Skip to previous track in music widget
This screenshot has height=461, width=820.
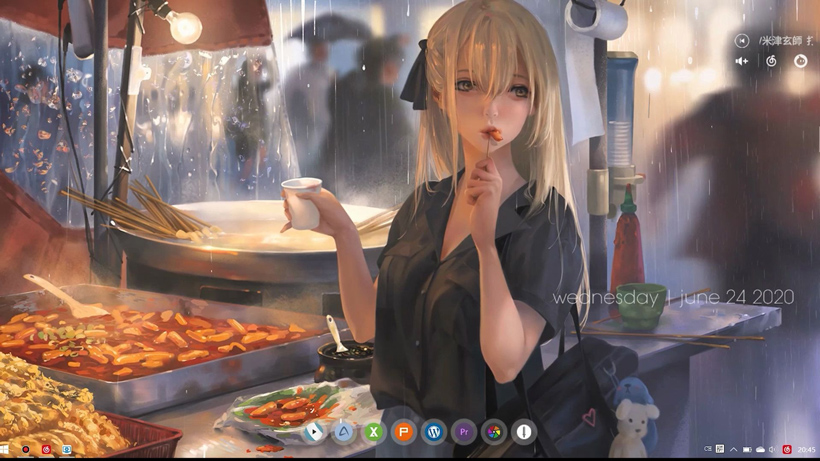(x=742, y=40)
